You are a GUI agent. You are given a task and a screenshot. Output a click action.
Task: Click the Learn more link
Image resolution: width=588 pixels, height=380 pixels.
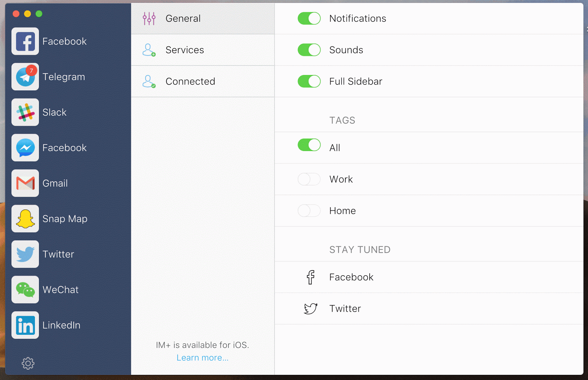tap(202, 358)
